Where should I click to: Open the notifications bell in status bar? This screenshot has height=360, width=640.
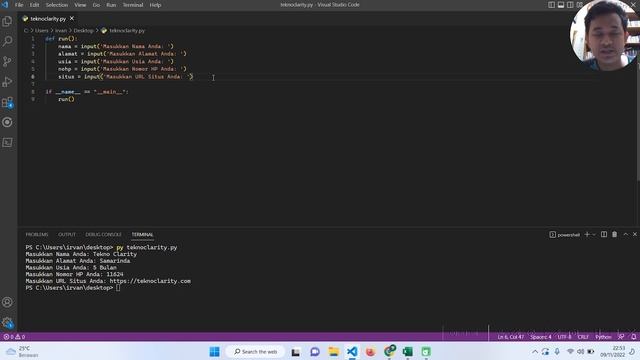tap(633, 337)
